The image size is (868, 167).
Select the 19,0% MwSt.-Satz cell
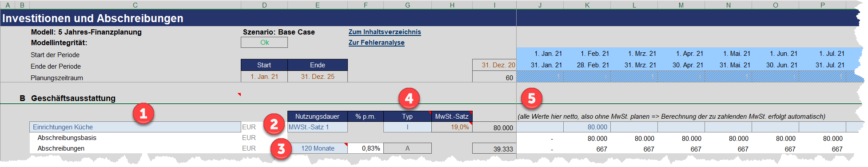point(452,127)
